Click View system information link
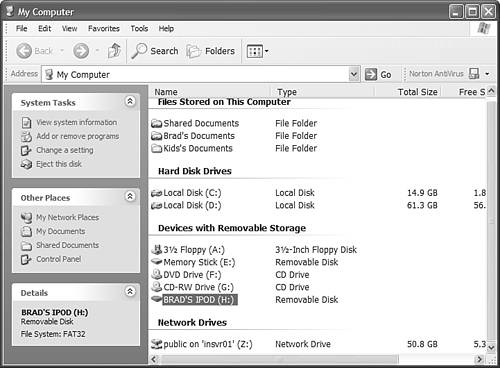The width and height of the screenshot is (500, 368). click(x=76, y=122)
